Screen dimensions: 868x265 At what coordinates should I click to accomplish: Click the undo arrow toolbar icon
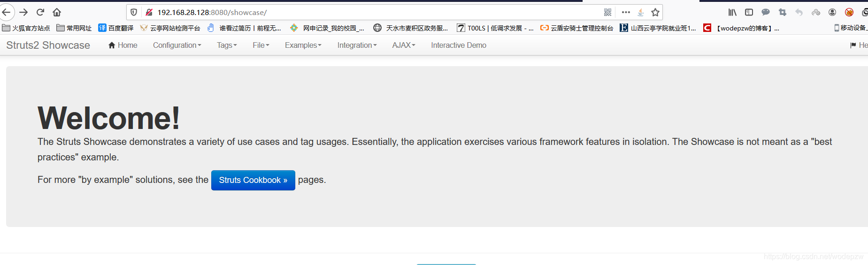[x=799, y=12]
